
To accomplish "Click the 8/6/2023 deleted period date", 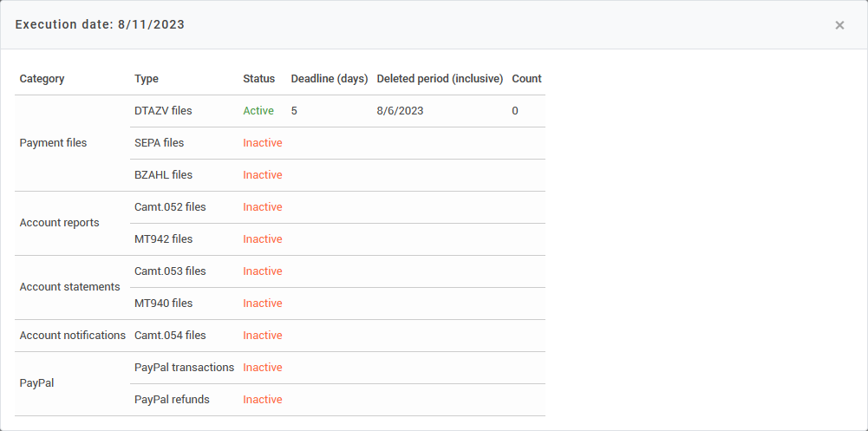I will pos(400,111).
